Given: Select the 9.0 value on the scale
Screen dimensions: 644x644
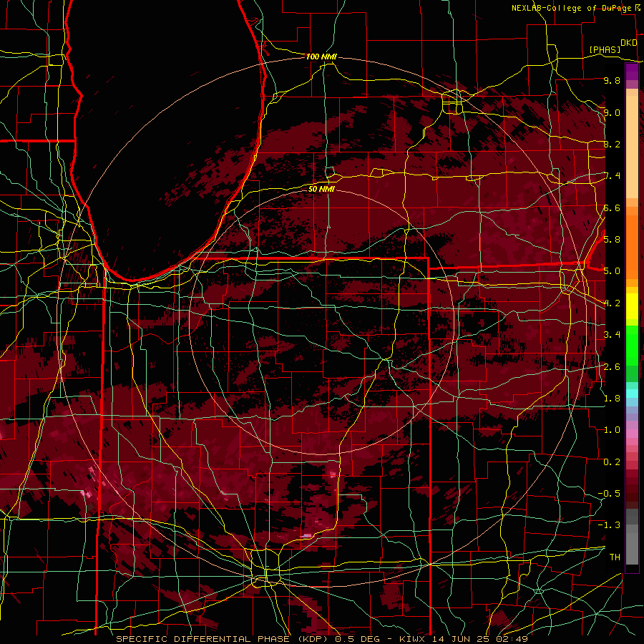Looking at the screenshot, I should point(612,112).
